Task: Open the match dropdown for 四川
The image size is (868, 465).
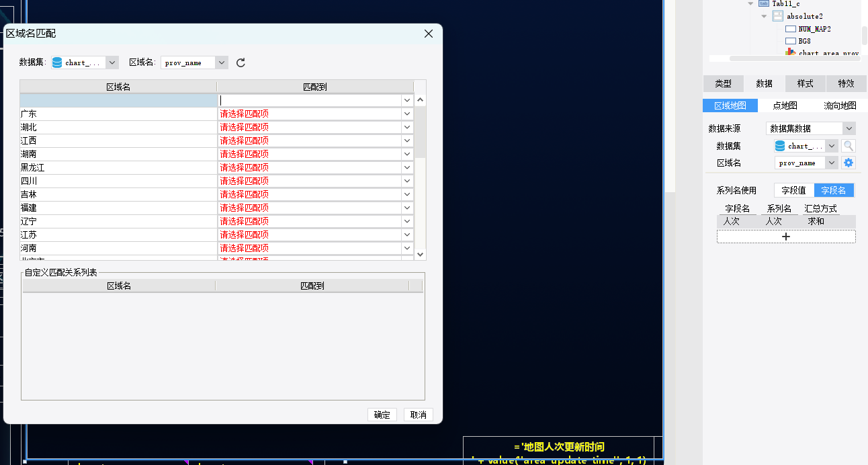Action: click(407, 181)
